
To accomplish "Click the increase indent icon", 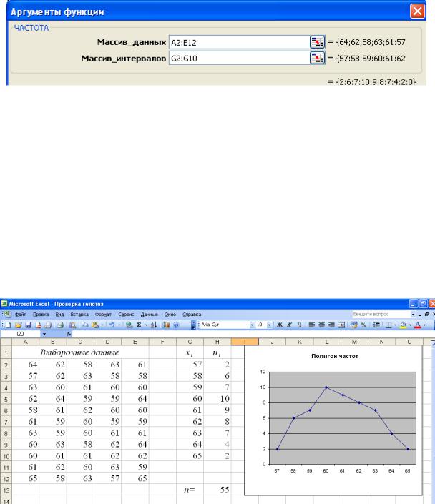I will pyautogui.click(x=376, y=325).
